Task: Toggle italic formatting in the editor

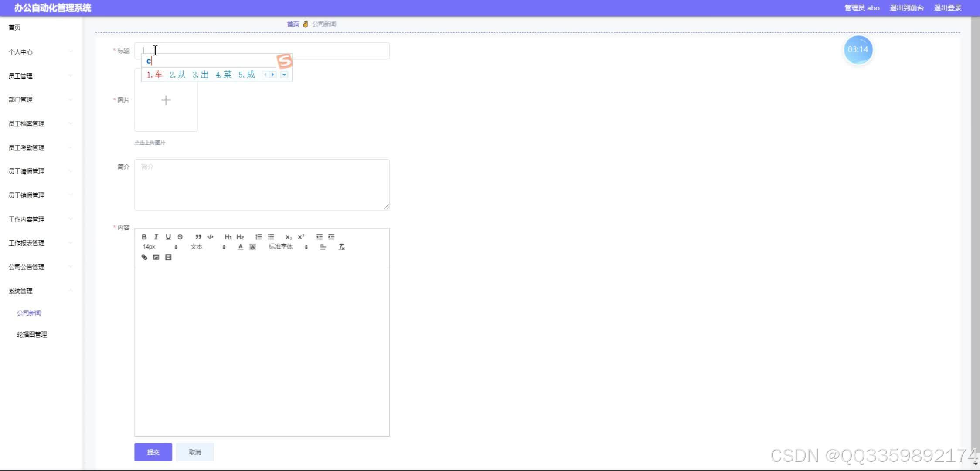Action: pyautogui.click(x=156, y=237)
